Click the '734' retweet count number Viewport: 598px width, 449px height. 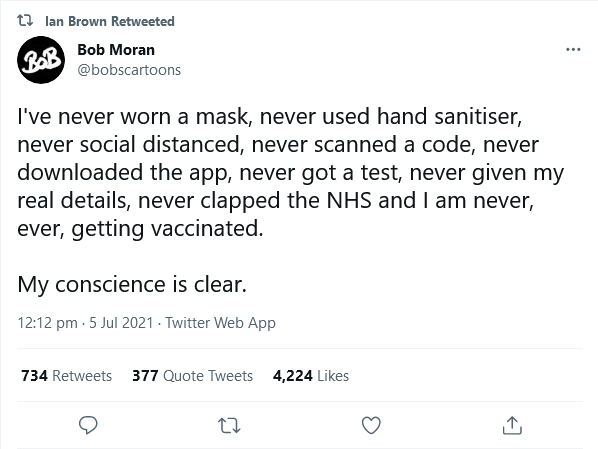click(x=34, y=376)
